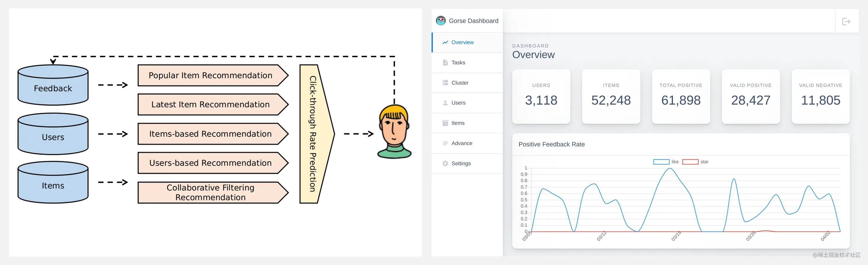868x265 pixels.
Task: Click the Cluster server icon in sidebar
Action: [445, 83]
